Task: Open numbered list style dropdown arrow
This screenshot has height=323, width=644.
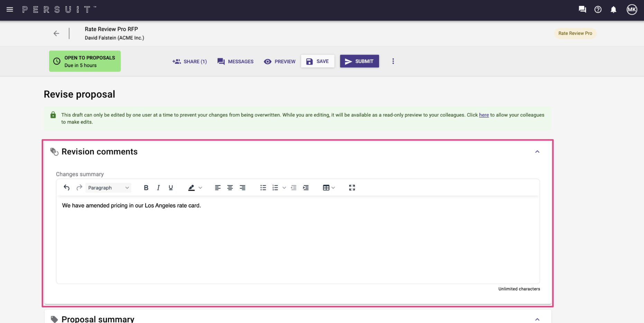Action: tap(284, 188)
